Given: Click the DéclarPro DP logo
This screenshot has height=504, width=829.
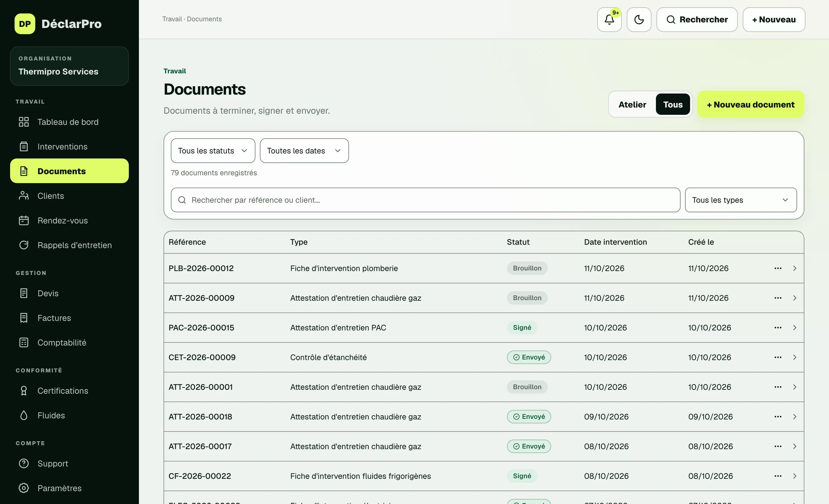Looking at the screenshot, I should pyautogui.click(x=25, y=24).
